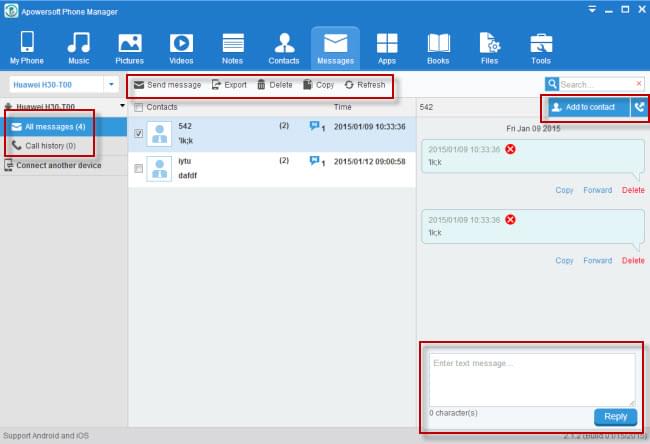Click the avatar of contact 542
Image resolution: width=650 pixels, height=444 pixels.
click(x=159, y=134)
